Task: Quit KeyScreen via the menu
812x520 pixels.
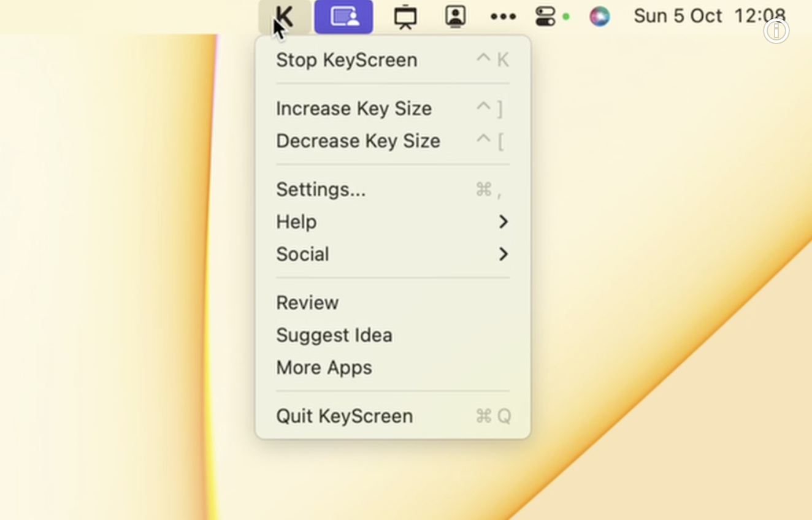Action: (344, 416)
